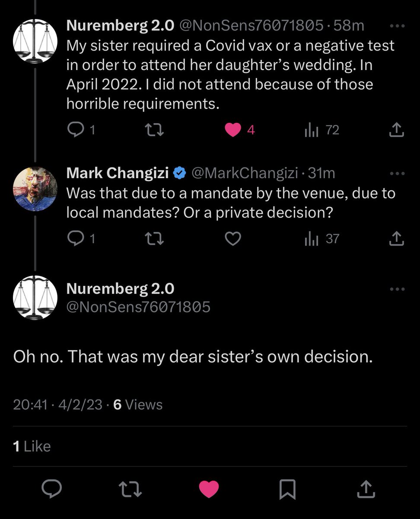Bookmark the main tweet
Screen dimensions: 420x519
(288, 489)
